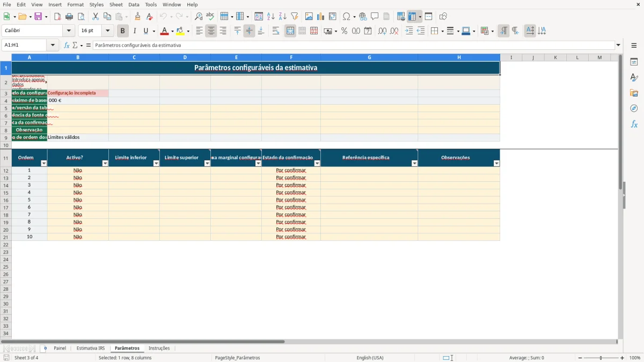The width and height of the screenshot is (644, 362).
Task: Switch to the Painel sheet tab
Action: coord(60,349)
